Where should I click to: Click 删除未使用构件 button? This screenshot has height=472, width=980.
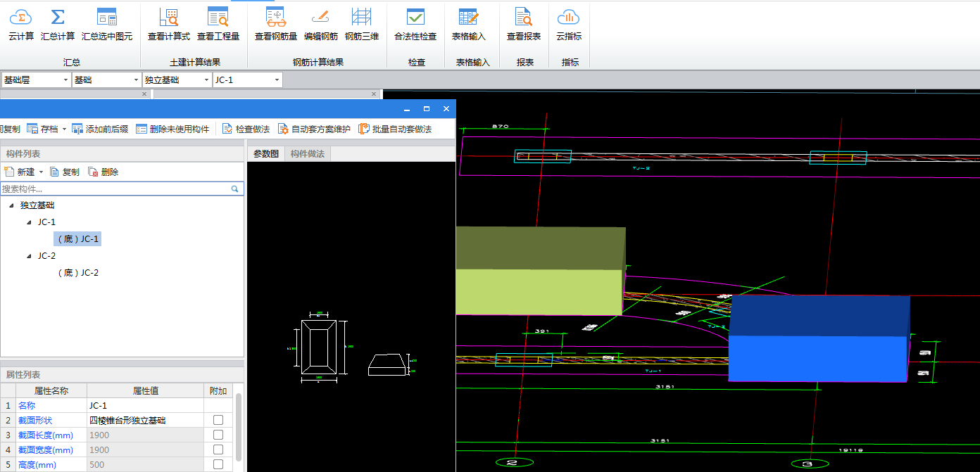click(x=172, y=129)
